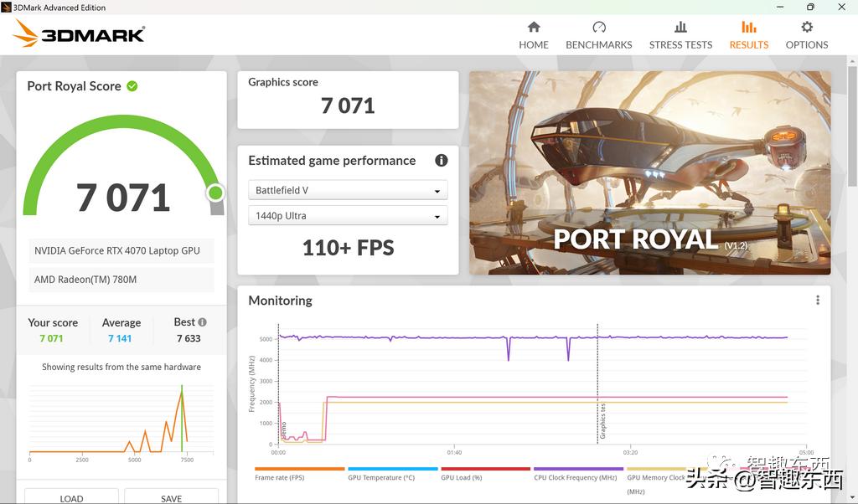Expand the Battlefield V game dropdown

tap(348, 191)
